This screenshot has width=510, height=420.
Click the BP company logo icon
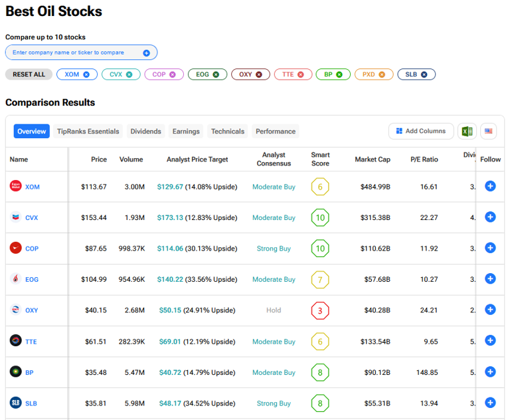[15, 372]
